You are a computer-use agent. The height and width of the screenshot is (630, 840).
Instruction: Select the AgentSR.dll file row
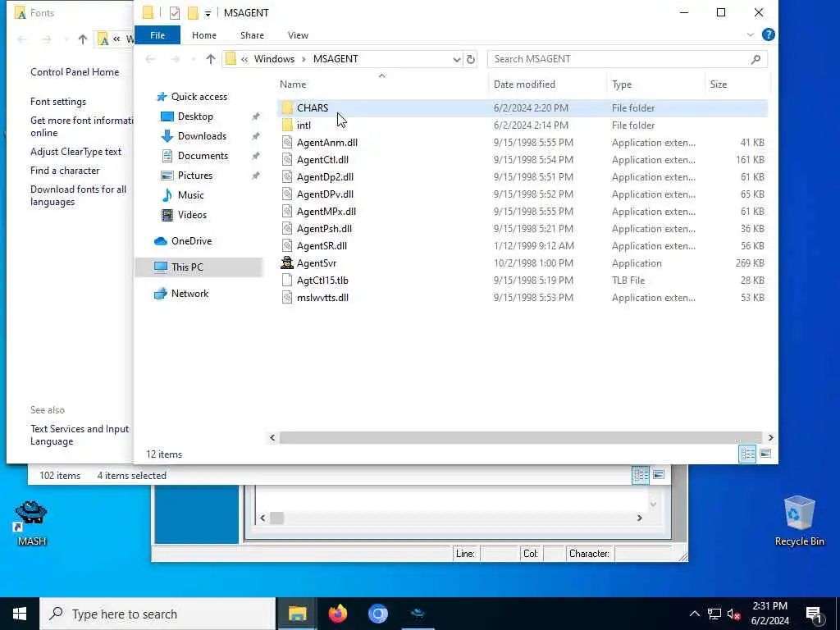click(523, 246)
